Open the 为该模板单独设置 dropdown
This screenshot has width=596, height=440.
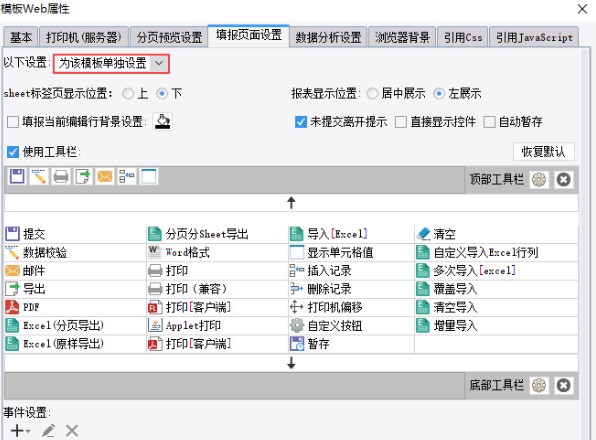[x=111, y=63]
